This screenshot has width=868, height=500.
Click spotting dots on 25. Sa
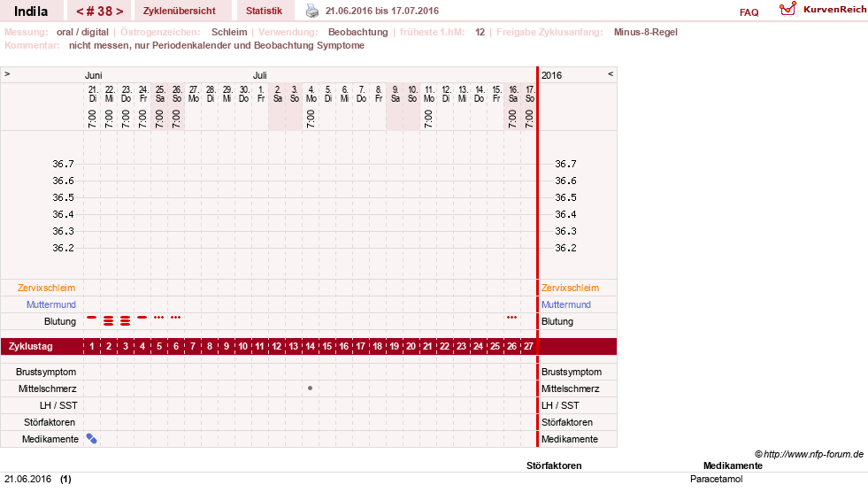tap(159, 318)
